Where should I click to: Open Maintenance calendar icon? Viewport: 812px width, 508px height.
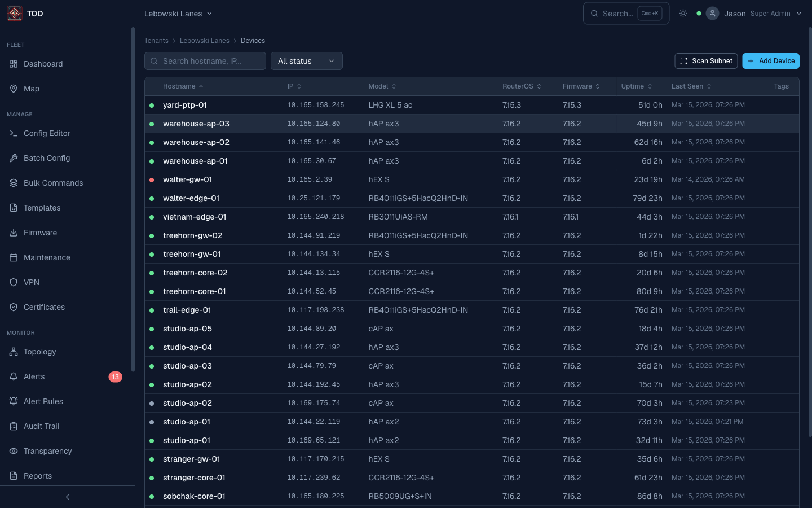coord(13,257)
